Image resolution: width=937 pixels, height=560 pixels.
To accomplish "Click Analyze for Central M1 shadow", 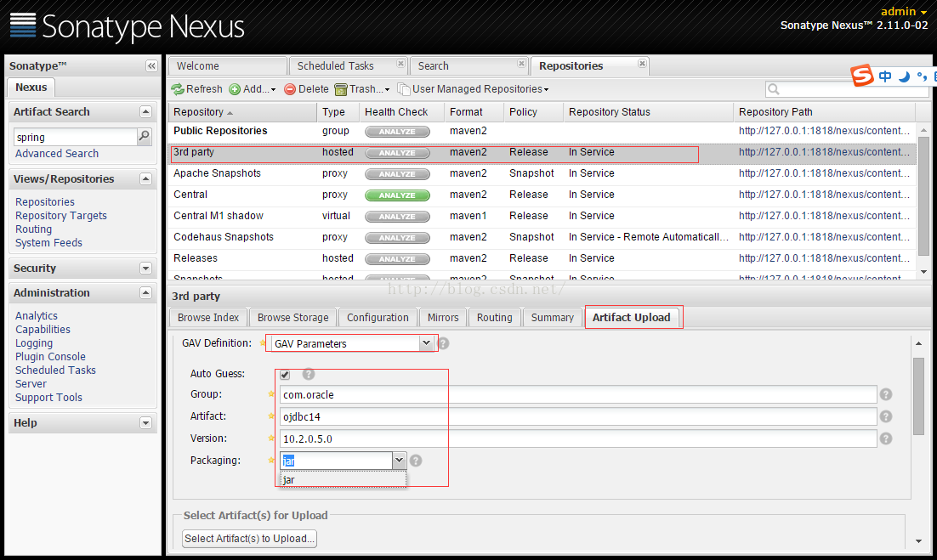I will pyautogui.click(x=397, y=217).
